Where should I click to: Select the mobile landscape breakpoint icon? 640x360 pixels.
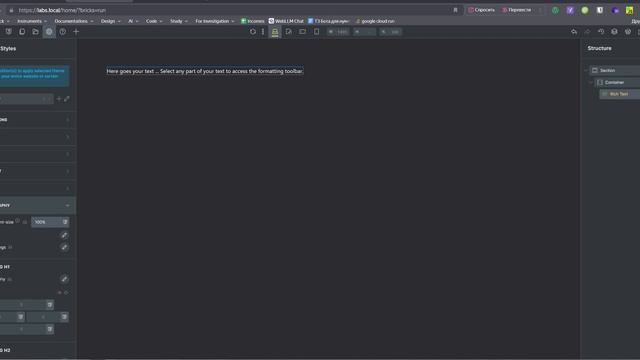(x=302, y=31)
